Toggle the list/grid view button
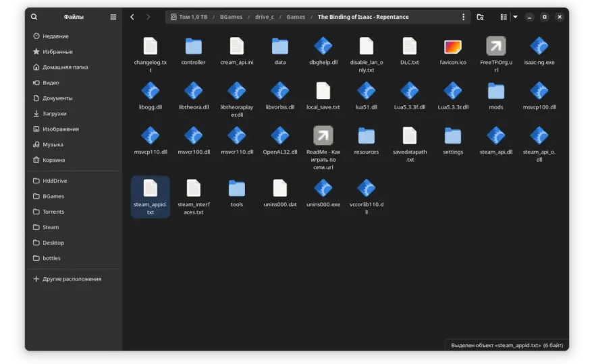The height and width of the screenshot is (364, 594). coord(504,17)
